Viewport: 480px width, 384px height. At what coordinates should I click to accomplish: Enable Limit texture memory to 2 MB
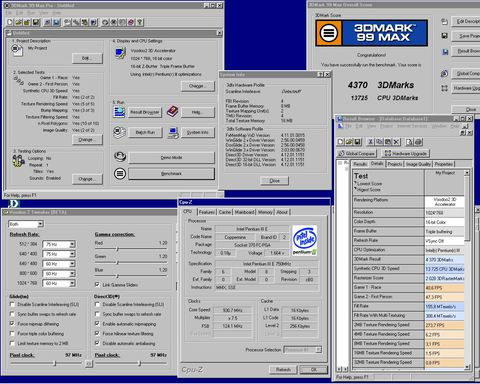click(12, 343)
